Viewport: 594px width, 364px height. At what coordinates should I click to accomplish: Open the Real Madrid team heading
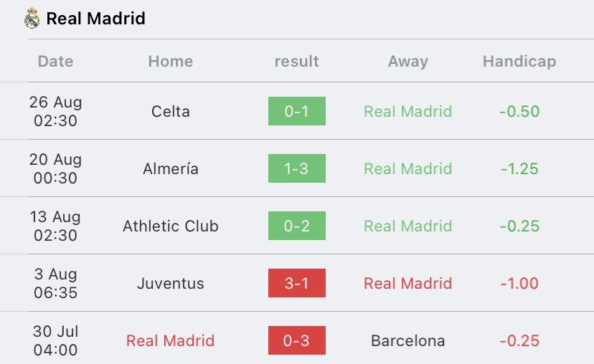point(96,19)
